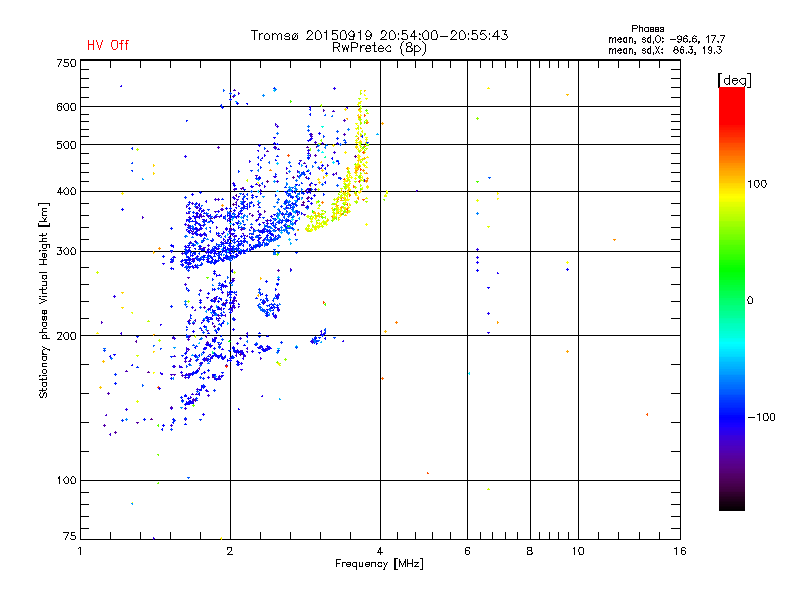
Task: Click y-axis tick label '100'
Action: [x=66, y=480]
